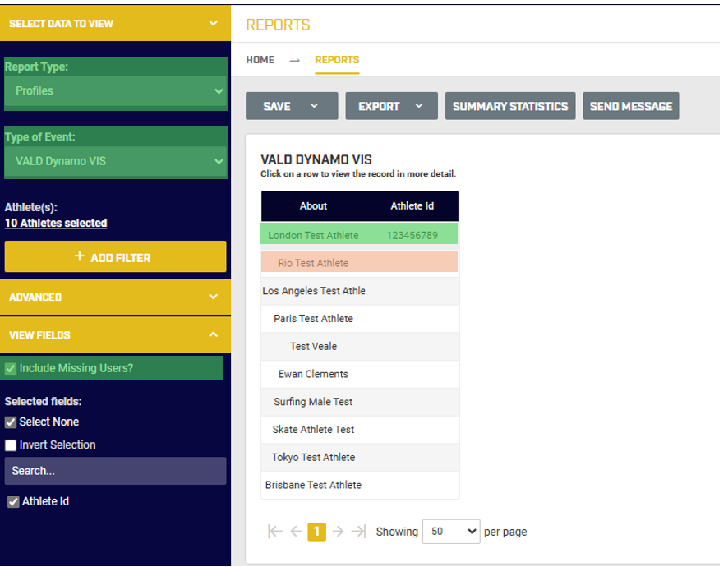Open the Tokyo Test Athlete row

coord(360,458)
